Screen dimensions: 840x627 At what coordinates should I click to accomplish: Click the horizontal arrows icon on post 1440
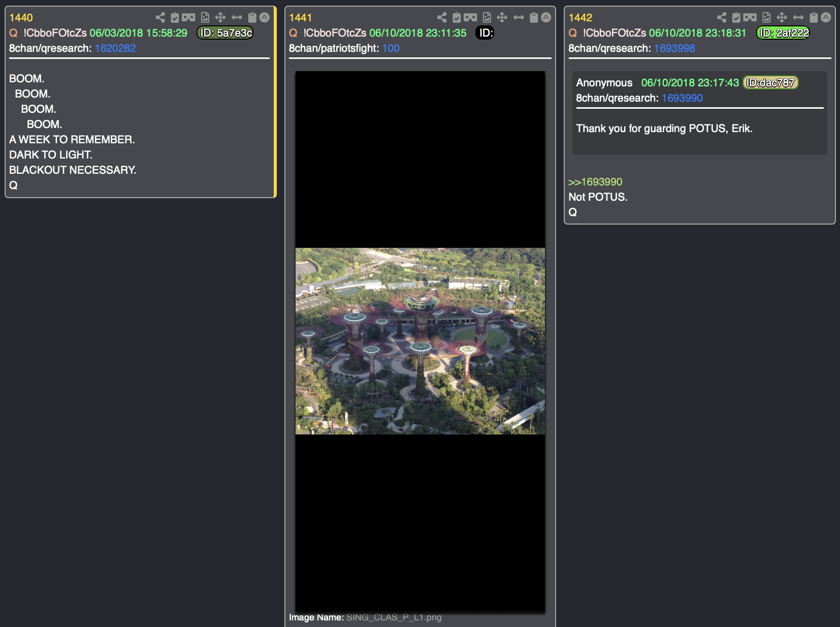237,17
